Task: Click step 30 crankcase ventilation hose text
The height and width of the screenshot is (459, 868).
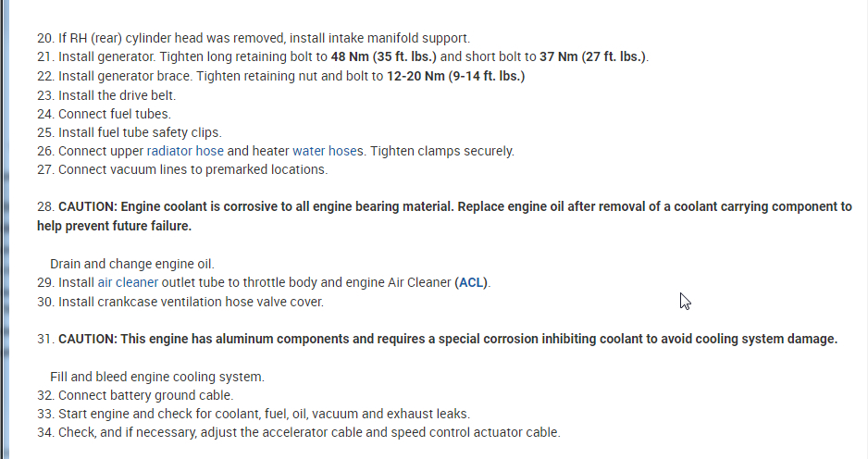Action: 191,302
